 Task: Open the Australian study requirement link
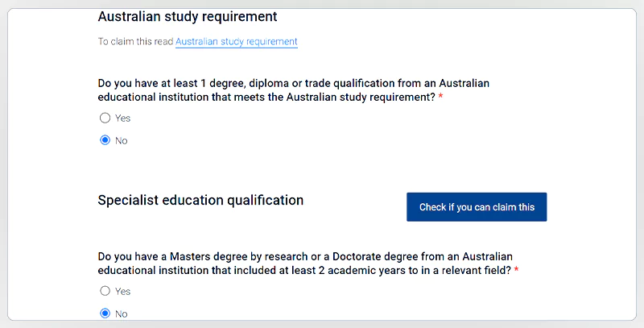pyautogui.click(x=237, y=42)
